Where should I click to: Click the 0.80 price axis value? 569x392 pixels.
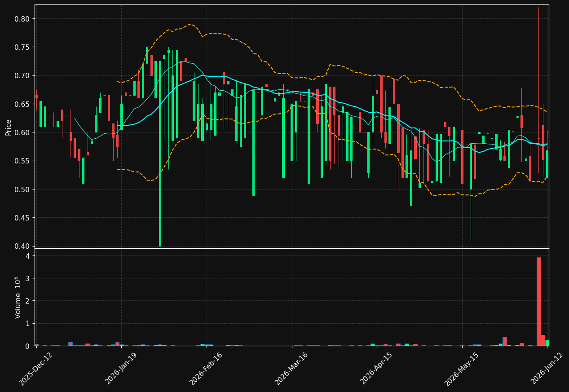(22, 19)
